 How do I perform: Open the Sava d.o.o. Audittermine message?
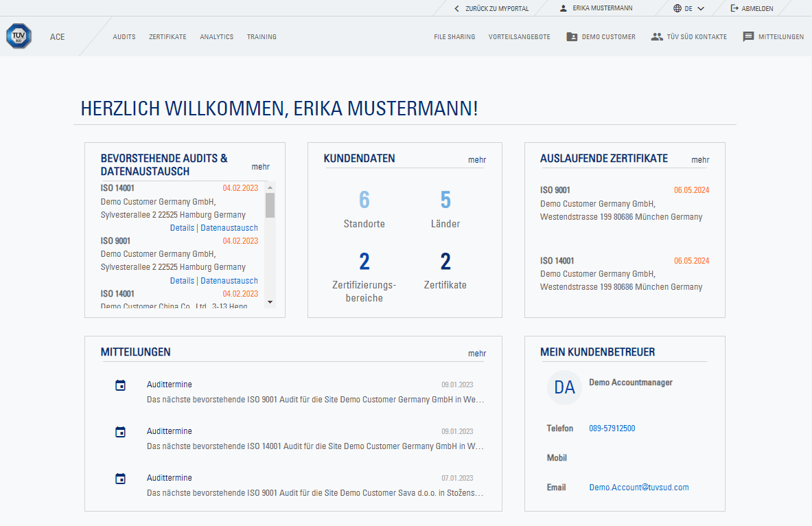[x=315, y=485]
